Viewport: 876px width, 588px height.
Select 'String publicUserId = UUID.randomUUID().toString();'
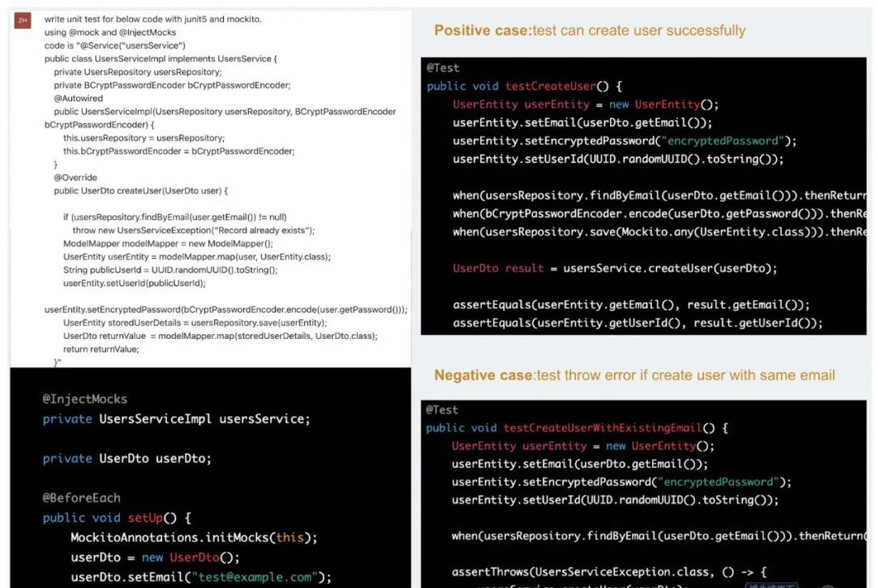(170, 270)
